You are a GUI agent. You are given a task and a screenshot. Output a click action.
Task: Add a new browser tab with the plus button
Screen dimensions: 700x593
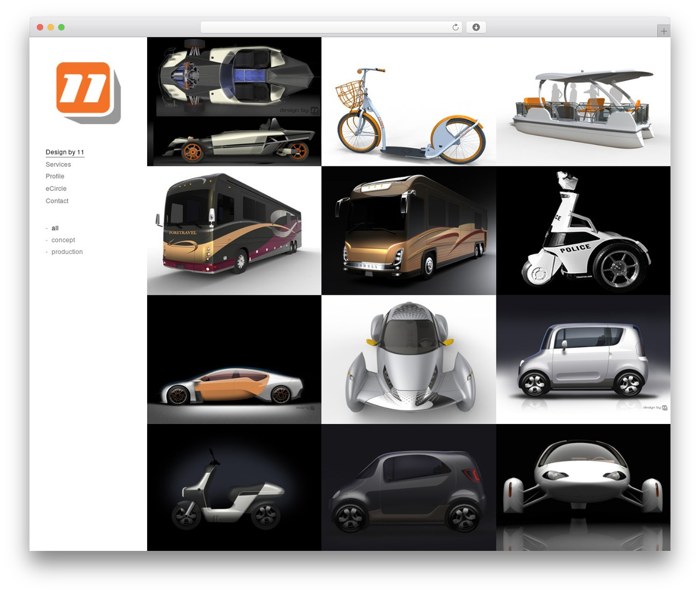pyautogui.click(x=663, y=31)
